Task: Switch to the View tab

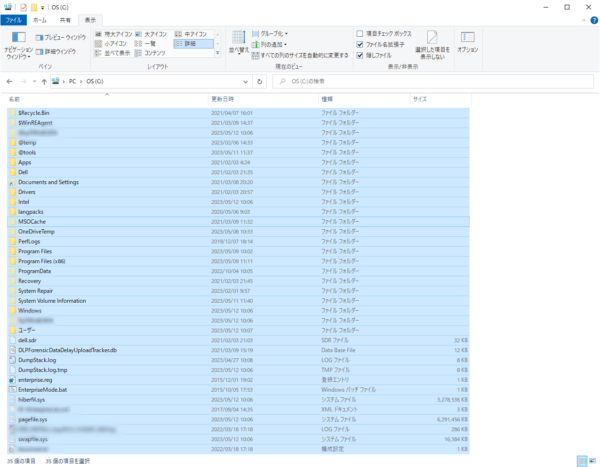Action: (x=90, y=20)
